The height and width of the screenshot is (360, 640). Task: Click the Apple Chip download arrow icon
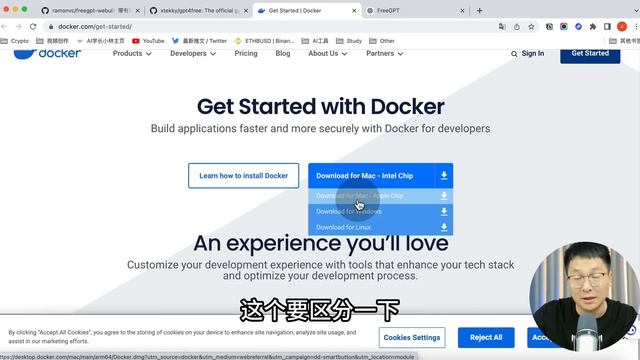(444, 196)
